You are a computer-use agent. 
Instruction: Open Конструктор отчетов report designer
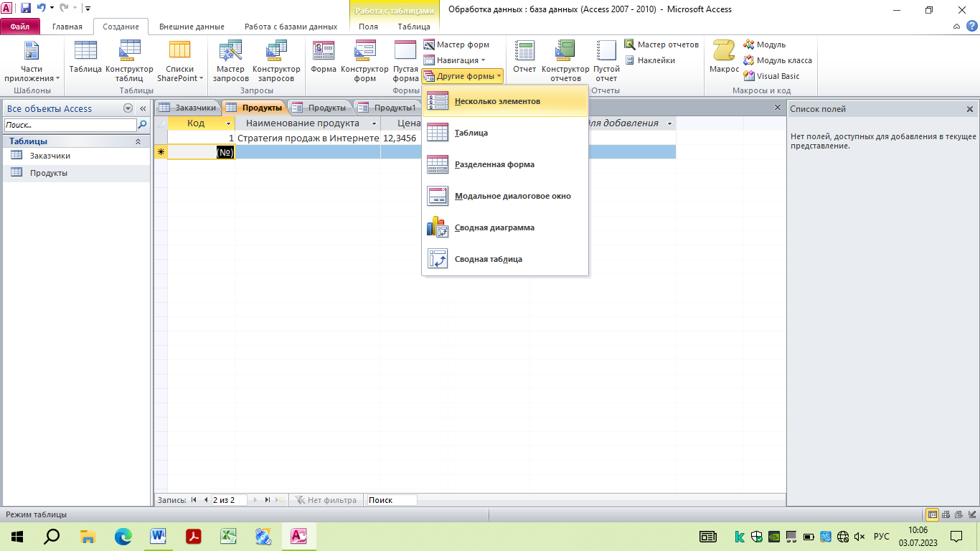pyautogui.click(x=565, y=61)
